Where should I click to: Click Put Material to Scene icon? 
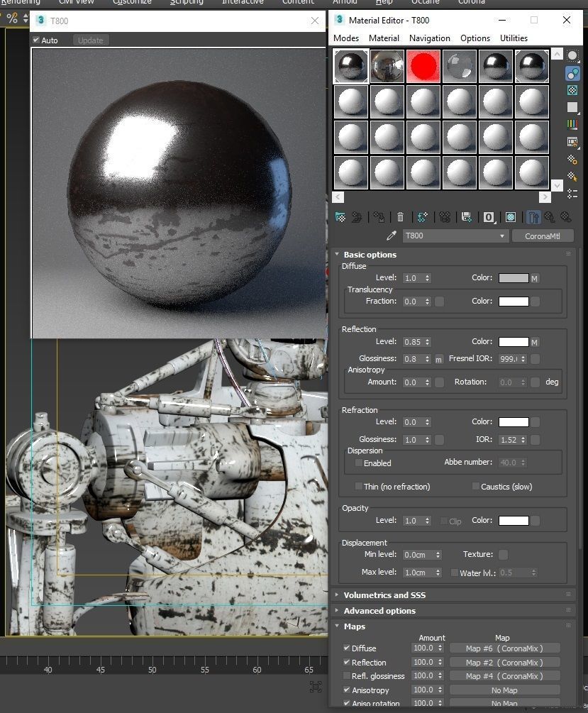click(x=357, y=217)
